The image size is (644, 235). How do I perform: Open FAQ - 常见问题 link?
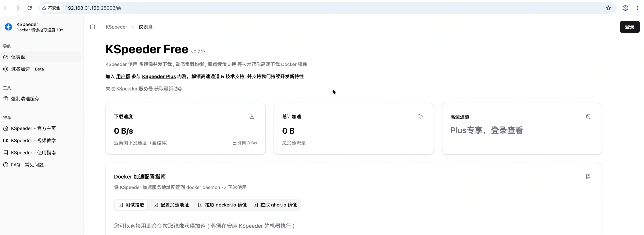coord(27,165)
